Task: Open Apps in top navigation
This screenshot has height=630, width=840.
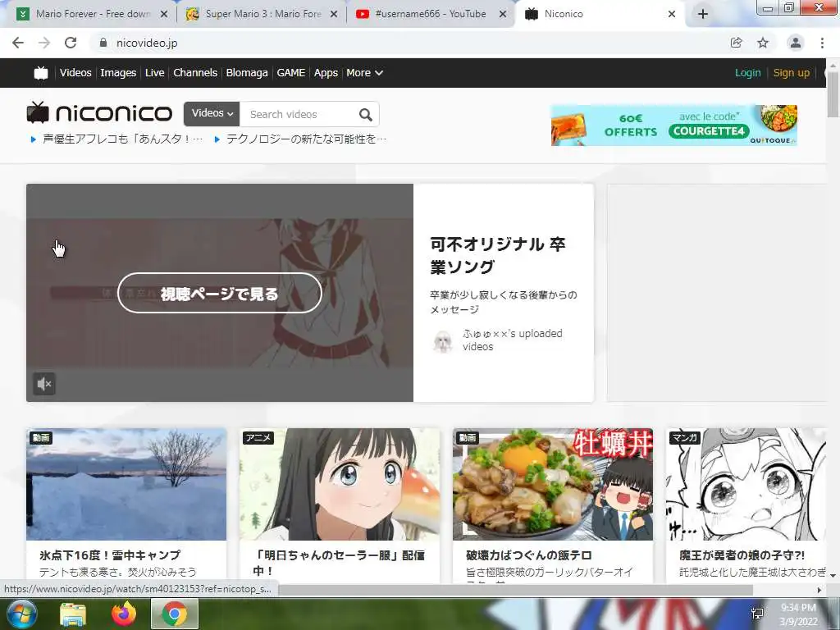Action: [x=326, y=72]
